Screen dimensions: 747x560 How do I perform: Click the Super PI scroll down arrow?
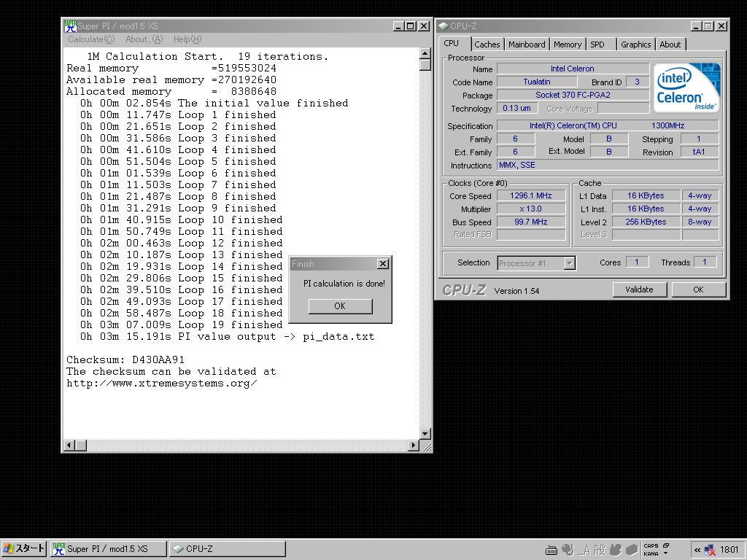coord(425,433)
